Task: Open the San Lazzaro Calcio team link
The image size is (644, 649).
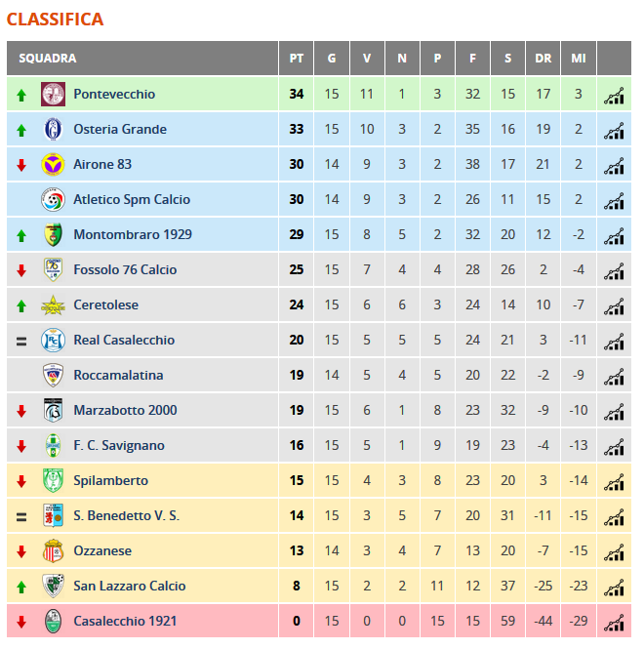Action: 130,587
